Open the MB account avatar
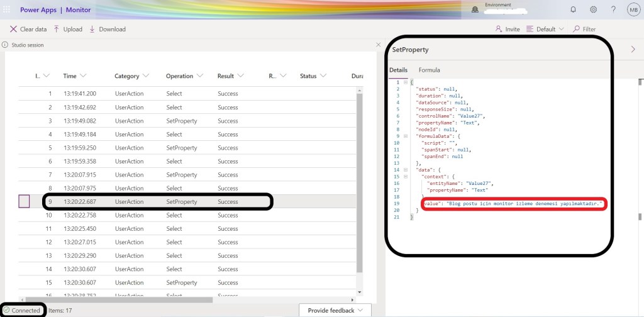 click(x=632, y=9)
